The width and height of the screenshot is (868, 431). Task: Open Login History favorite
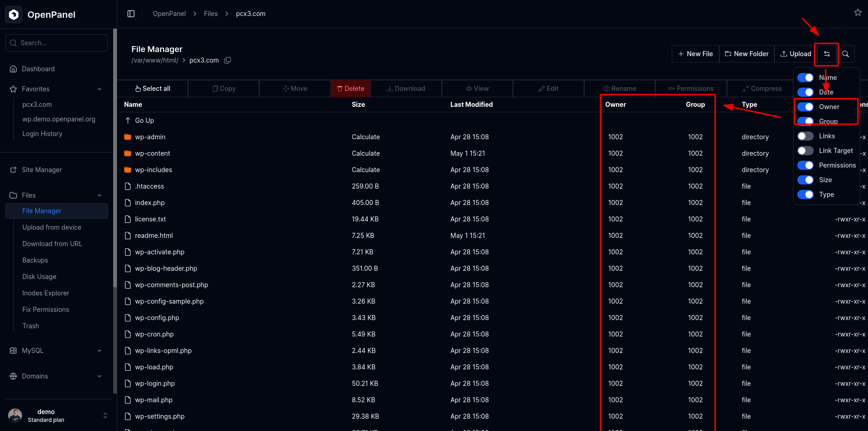tap(42, 134)
